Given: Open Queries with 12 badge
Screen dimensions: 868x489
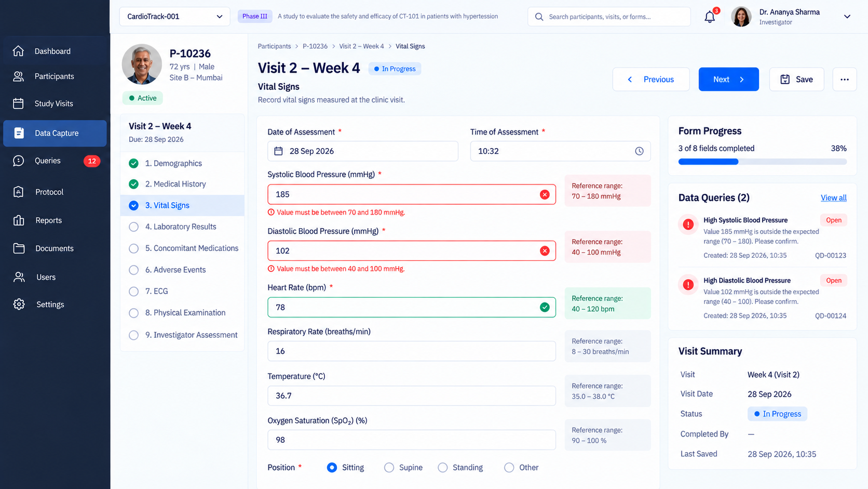Looking at the screenshot, I should click(x=55, y=161).
